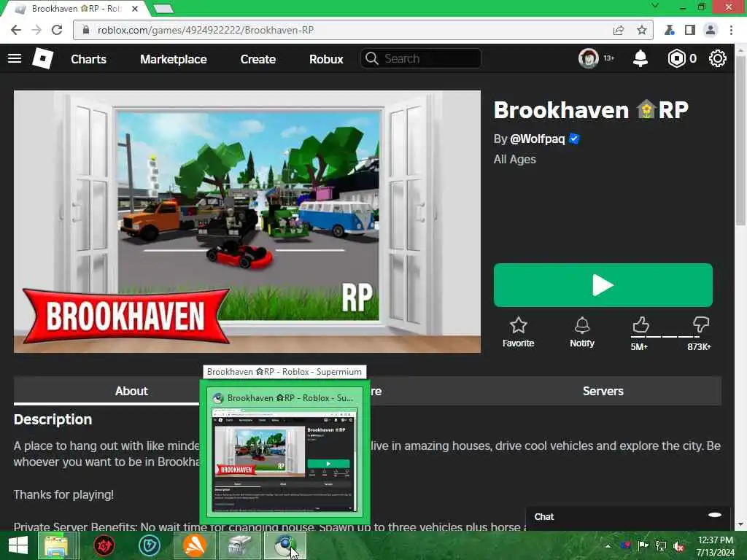Open the experiments flask icon

(670, 30)
